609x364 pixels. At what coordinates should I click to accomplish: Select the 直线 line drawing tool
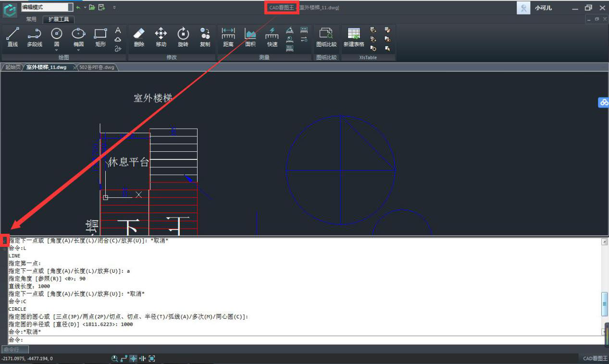[12, 37]
